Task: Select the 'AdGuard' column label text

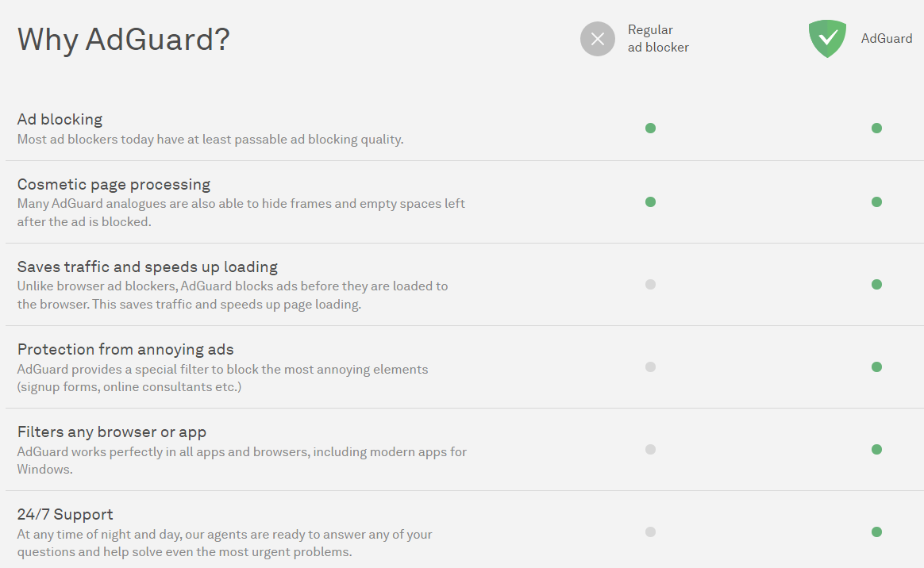Action: pos(886,38)
